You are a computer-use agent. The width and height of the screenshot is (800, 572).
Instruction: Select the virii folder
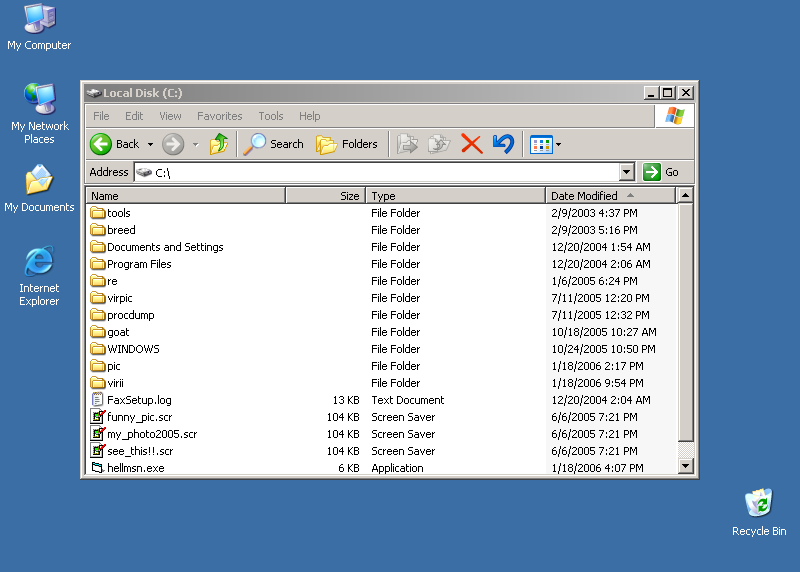(x=107, y=383)
